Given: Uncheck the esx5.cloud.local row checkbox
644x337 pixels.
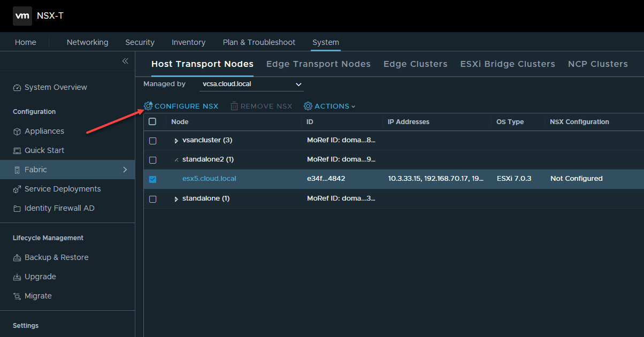Looking at the screenshot, I should pyautogui.click(x=152, y=179).
